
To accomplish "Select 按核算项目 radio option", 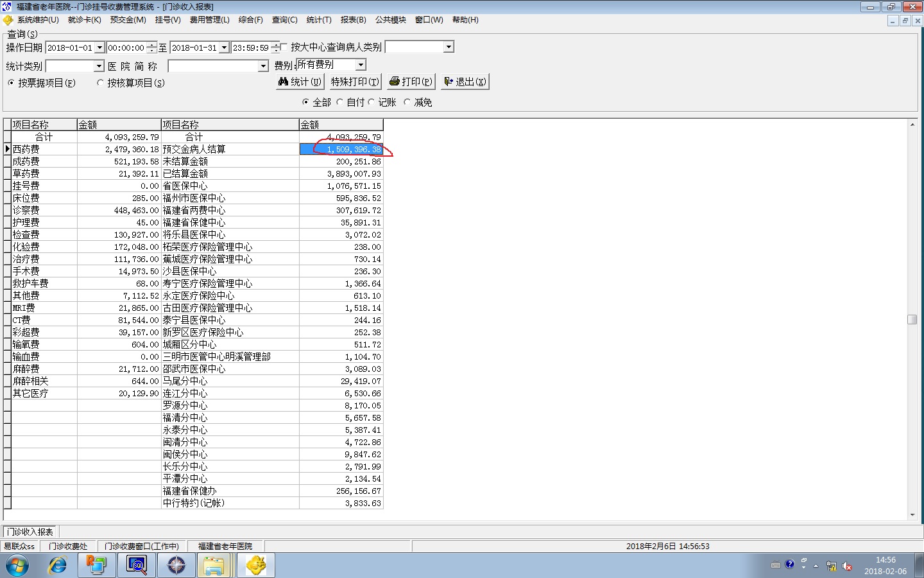I will 100,83.
